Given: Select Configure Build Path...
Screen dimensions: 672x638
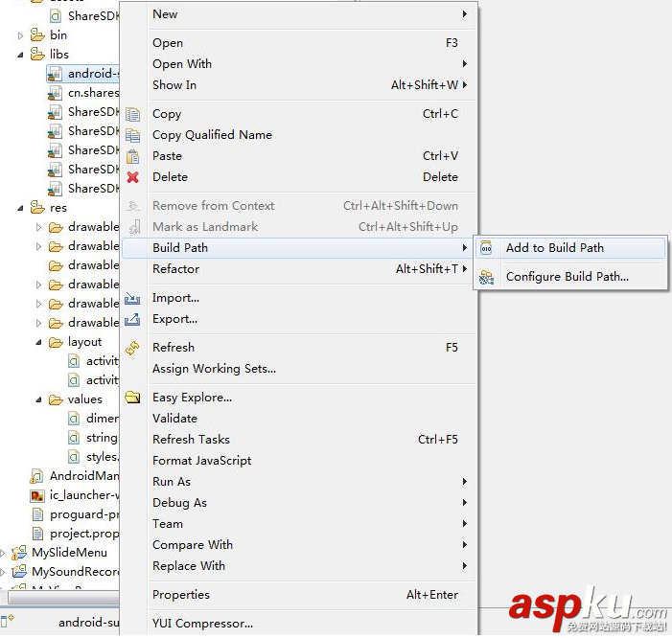Looking at the screenshot, I should tap(570, 277).
